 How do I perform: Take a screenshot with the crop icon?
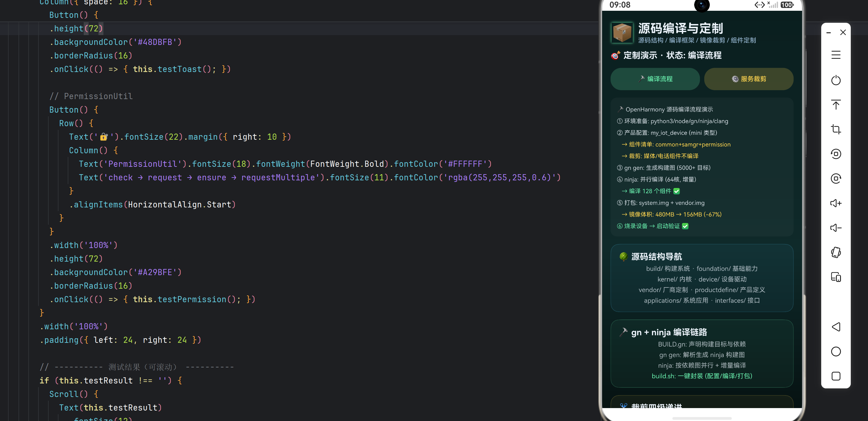click(836, 129)
